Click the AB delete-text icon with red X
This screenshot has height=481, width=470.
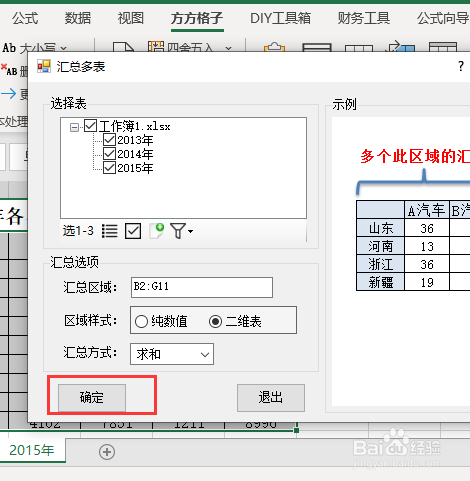pos(9,70)
